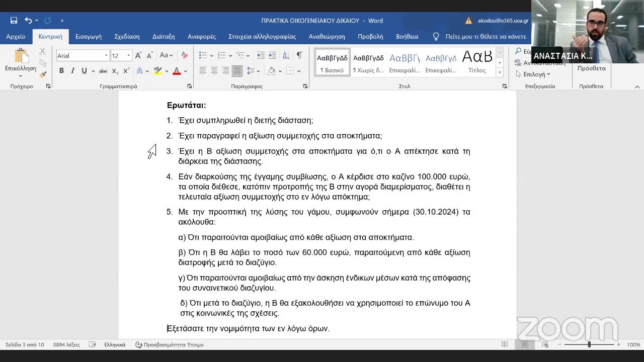Switch to the Διάταξη tab

(164, 37)
